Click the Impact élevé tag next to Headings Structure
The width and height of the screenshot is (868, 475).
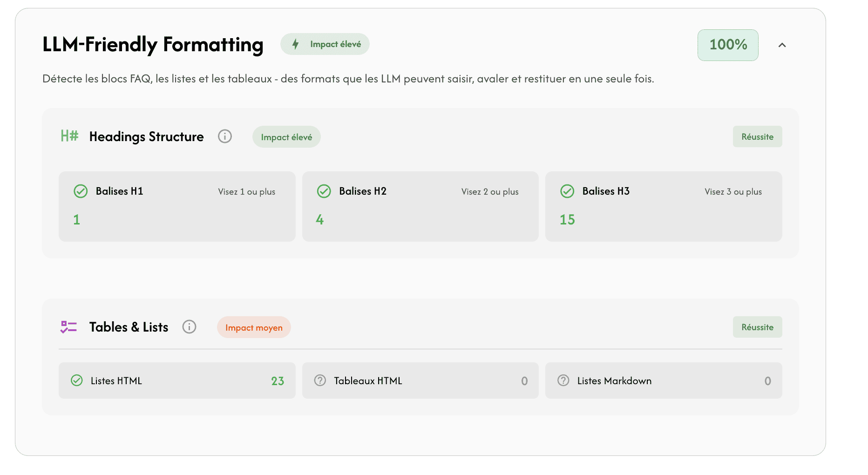(x=286, y=137)
